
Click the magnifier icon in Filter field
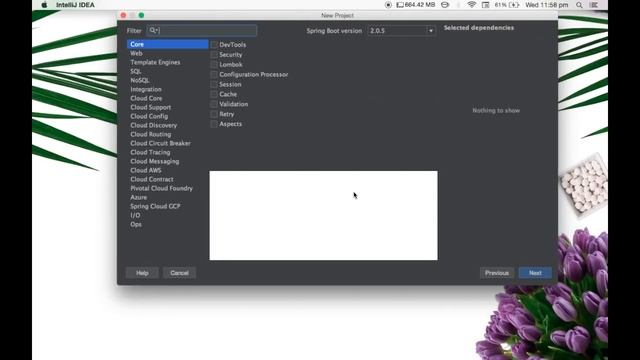[x=153, y=31]
